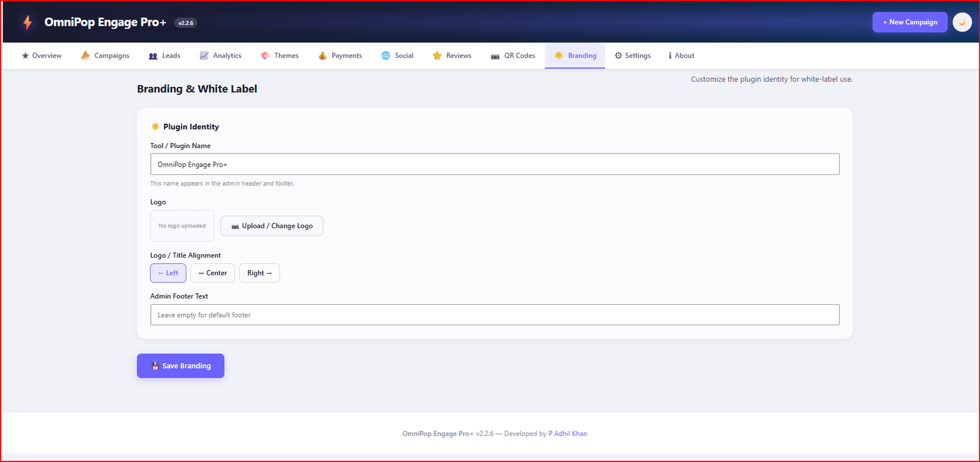Click the Logo field label
Screen dimensions: 980x462
point(158,202)
